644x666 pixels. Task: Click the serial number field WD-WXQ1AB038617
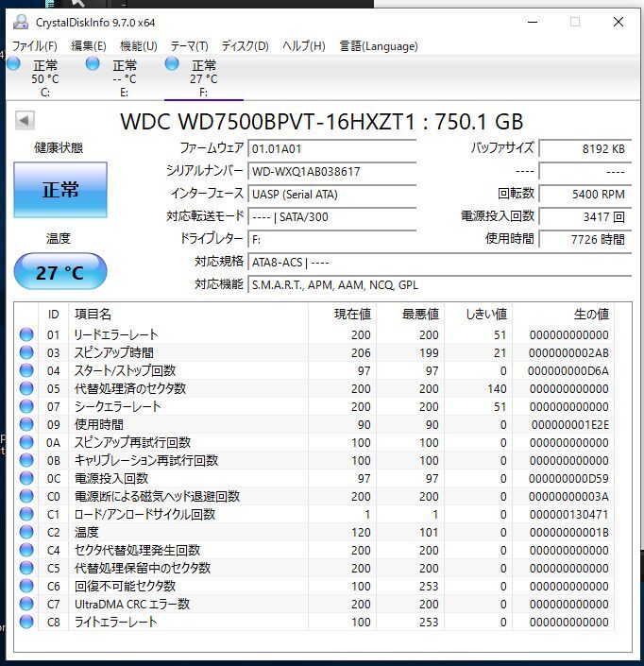(332, 172)
